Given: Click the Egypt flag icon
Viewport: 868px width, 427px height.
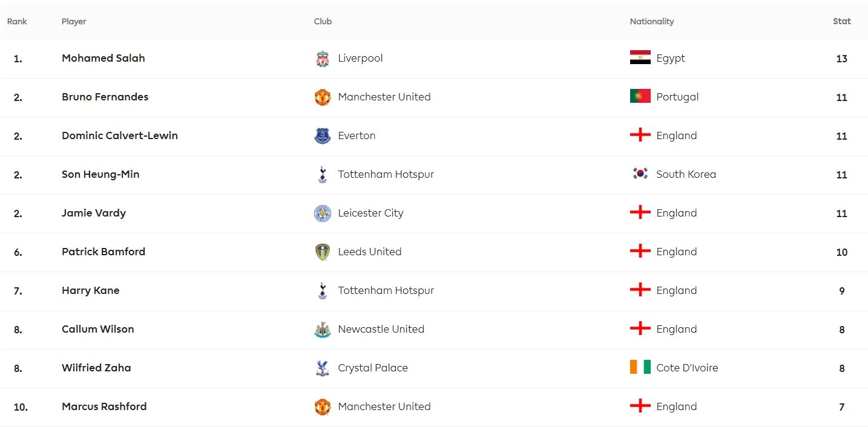Looking at the screenshot, I should (x=640, y=57).
